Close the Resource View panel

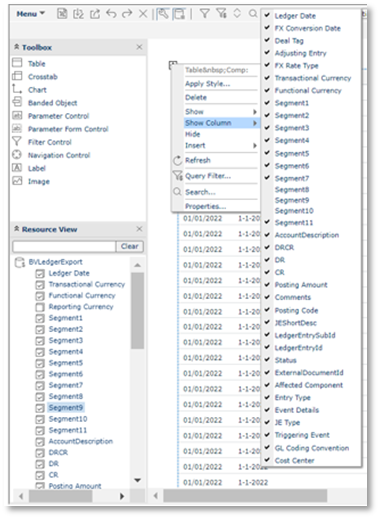[x=139, y=229]
